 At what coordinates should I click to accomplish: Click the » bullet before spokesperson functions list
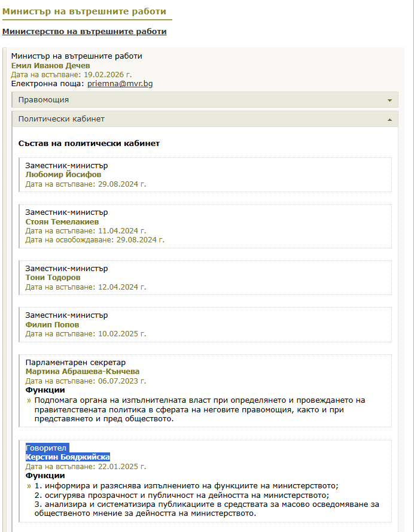click(29, 486)
